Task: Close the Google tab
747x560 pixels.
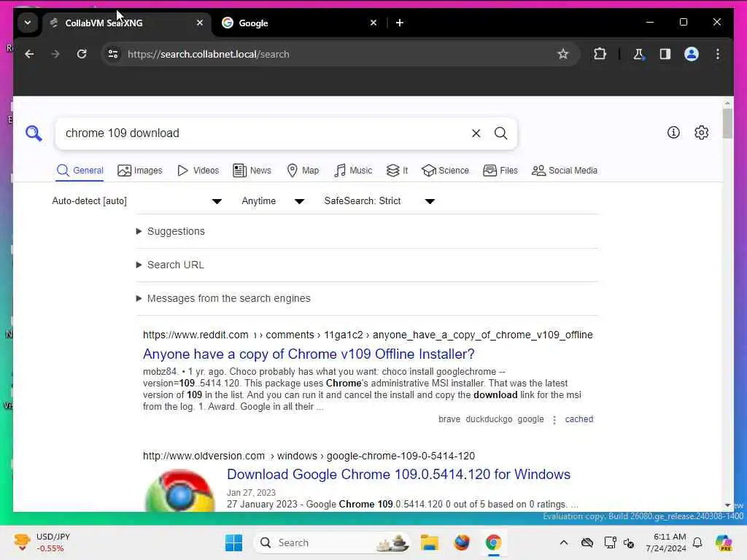Action: [x=373, y=23]
